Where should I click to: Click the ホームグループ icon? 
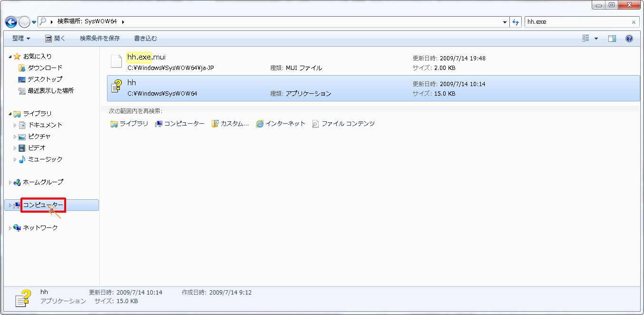[x=18, y=182]
